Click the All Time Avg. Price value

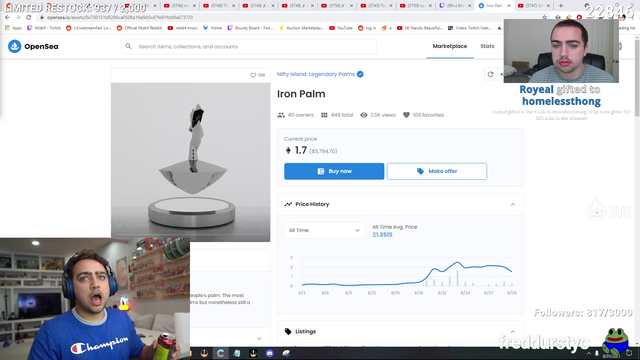coord(382,235)
